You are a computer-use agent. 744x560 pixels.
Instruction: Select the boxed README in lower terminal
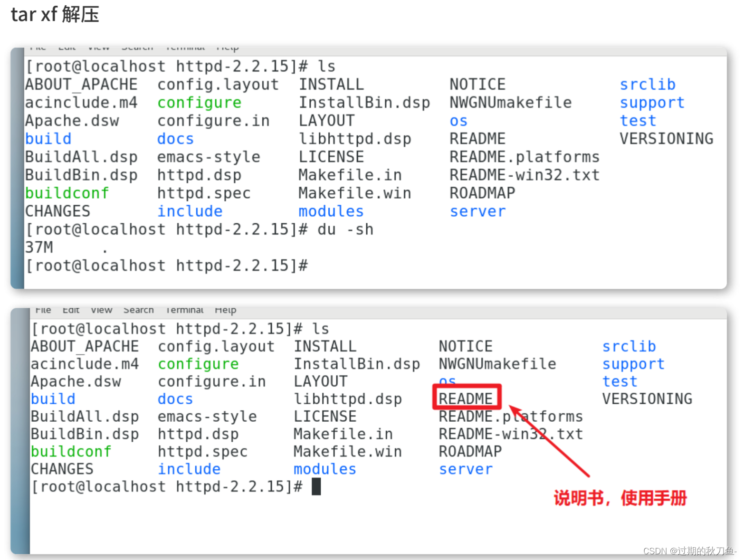tap(466, 399)
